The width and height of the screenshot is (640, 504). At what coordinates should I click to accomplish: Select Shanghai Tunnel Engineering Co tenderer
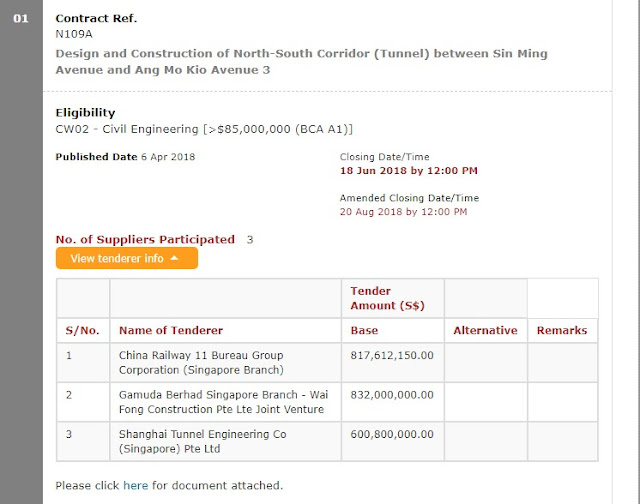[x=202, y=441]
